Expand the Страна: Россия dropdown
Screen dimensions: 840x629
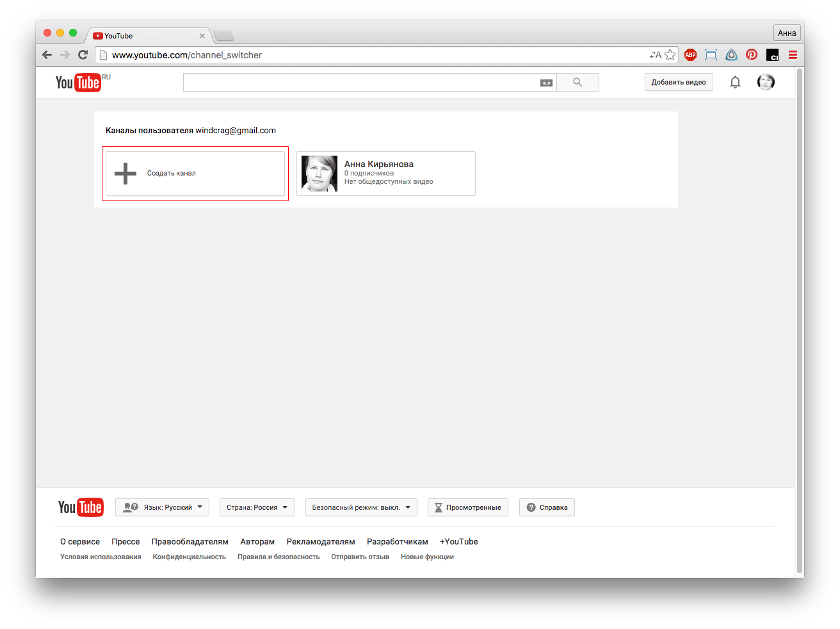tap(257, 507)
